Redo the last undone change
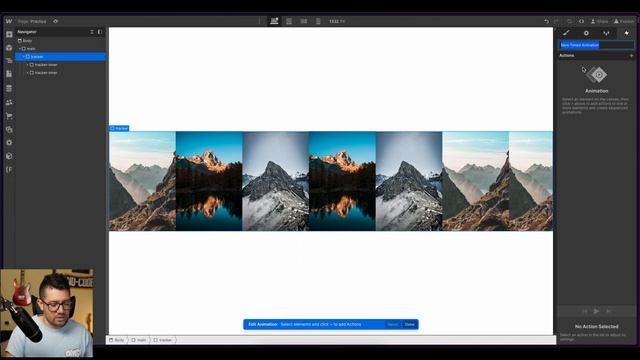The image size is (640, 360). coord(556,21)
